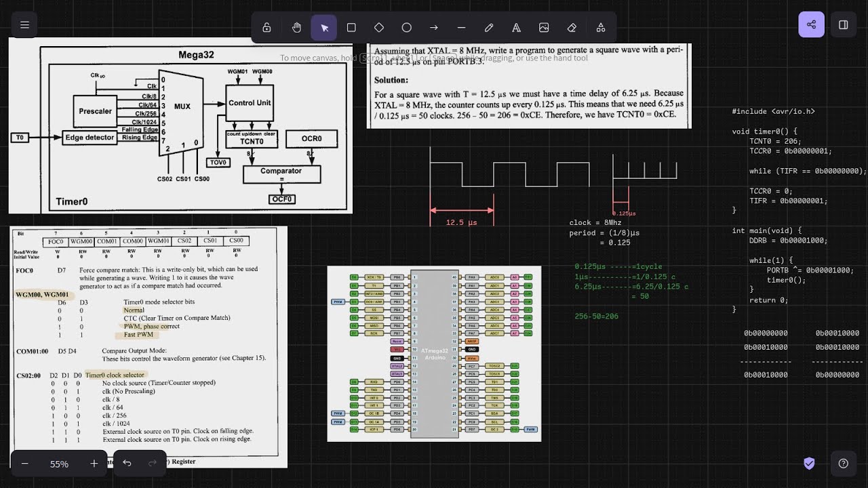The width and height of the screenshot is (868, 488).
Task: Select the Arrow drawing tool
Action: 434,28
